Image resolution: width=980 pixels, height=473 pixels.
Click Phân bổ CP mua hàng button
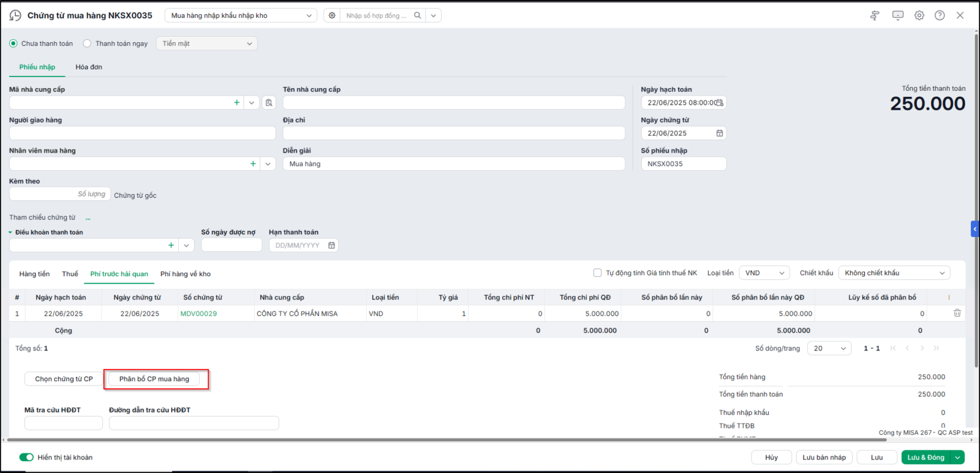(154, 379)
